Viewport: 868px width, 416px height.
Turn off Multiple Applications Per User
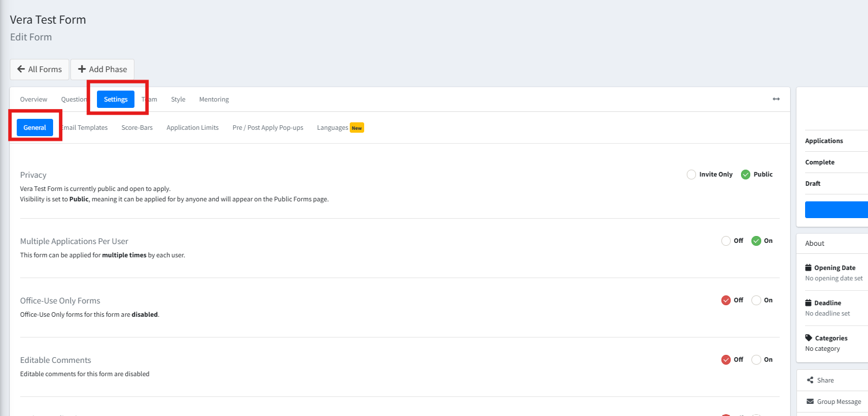[x=726, y=241]
